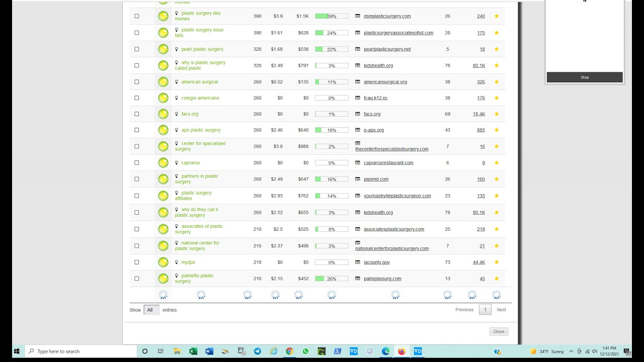Launch Excel from the taskbar

(x=193, y=351)
